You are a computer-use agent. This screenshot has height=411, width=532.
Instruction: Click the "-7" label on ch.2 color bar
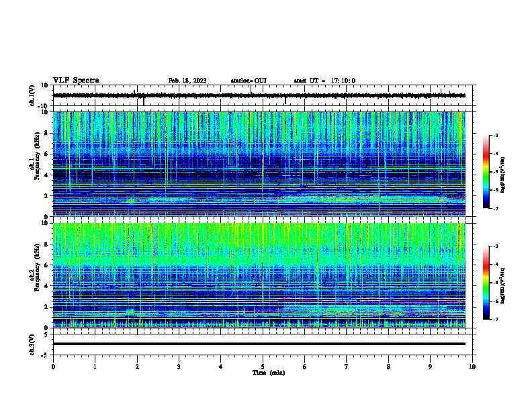(x=495, y=319)
